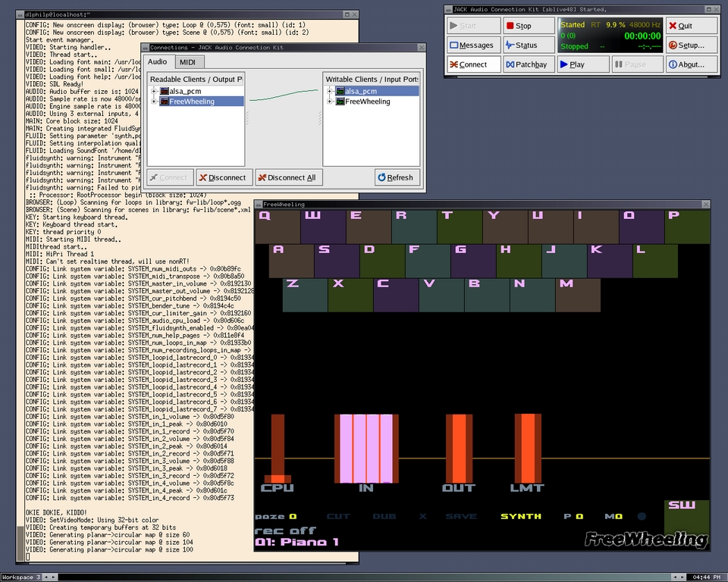Click the Disconnect button
The height and width of the screenshot is (582, 728).
(224, 177)
